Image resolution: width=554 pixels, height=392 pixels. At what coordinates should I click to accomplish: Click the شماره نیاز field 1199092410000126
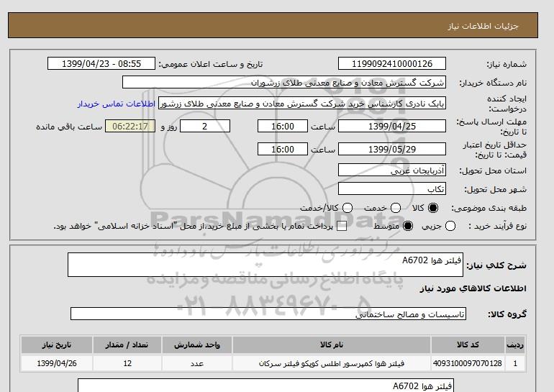[392, 63]
